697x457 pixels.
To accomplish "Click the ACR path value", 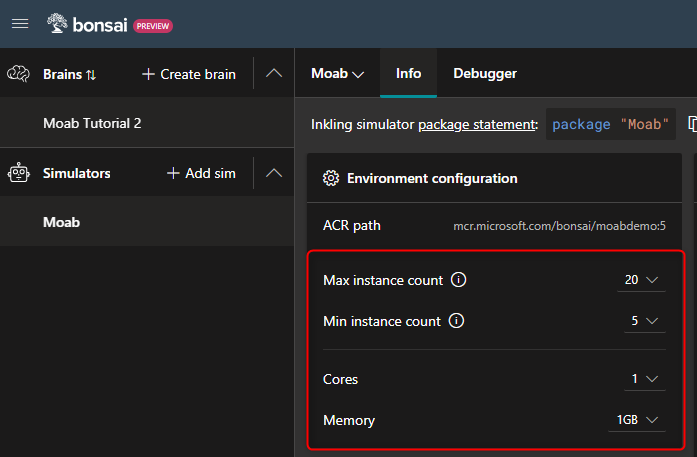I will coord(559,226).
